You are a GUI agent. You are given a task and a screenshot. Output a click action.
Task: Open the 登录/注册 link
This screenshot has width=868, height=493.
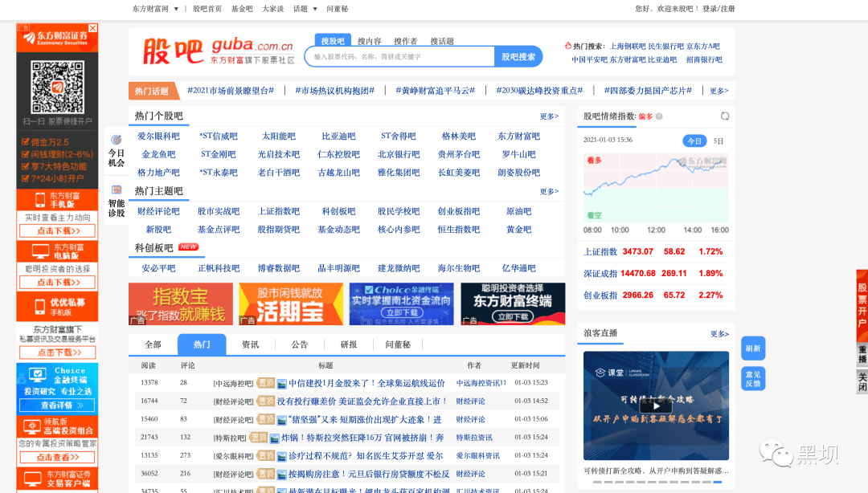pos(719,9)
